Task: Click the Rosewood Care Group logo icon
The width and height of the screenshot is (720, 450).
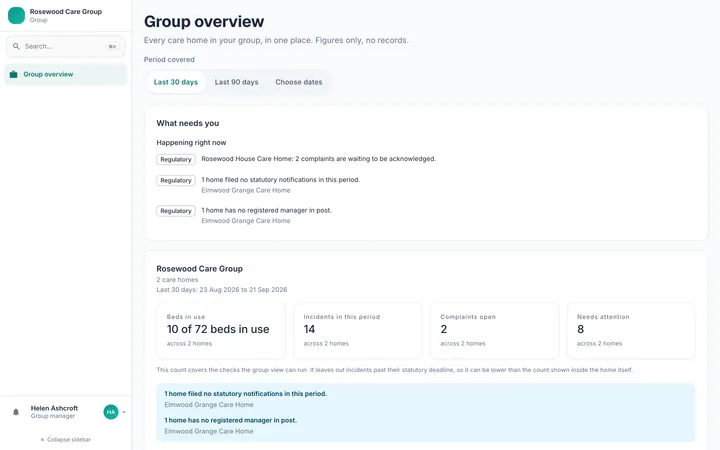Action: click(17, 15)
